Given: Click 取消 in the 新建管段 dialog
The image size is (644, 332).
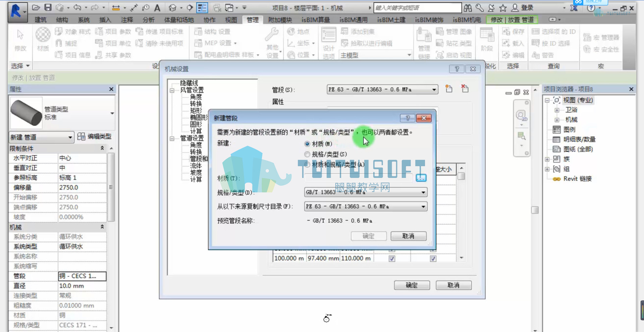Looking at the screenshot, I should (x=409, y=236).
